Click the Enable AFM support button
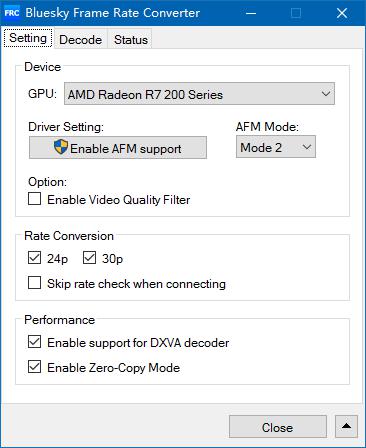 [x=118, y=147]
